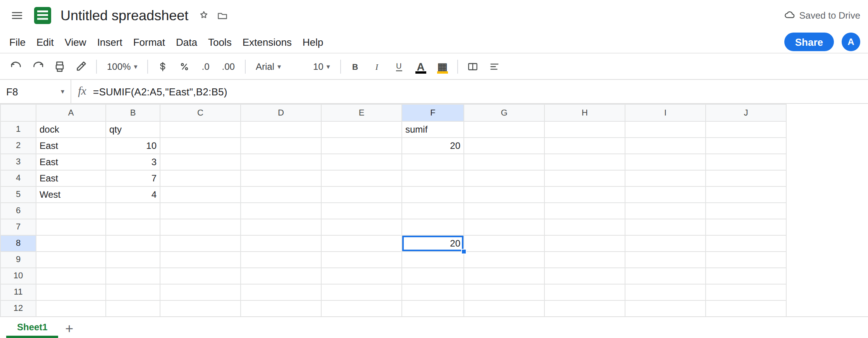This screenshot has height=338, width=868.
Task: Click the Redo arrow icon
Action: pos(38,66)
